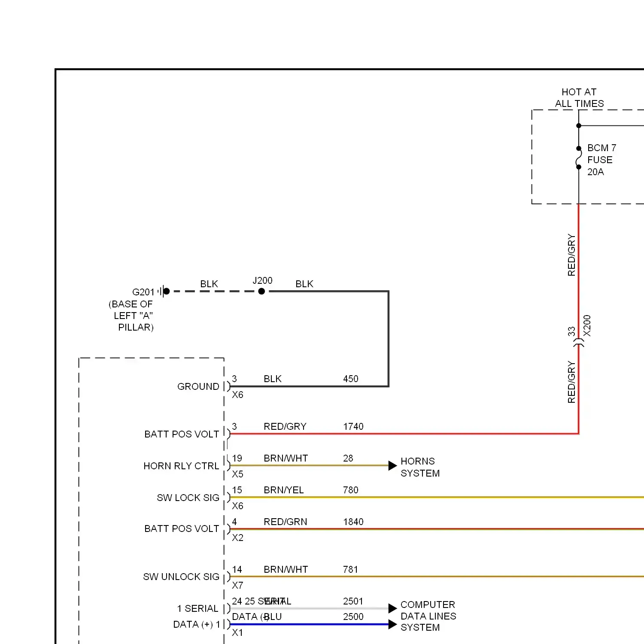Image resolution: width=644 pixels, height=644 pixels.
Task: Click the arrowhead on circuit 2501 wire
Action: 392,608
